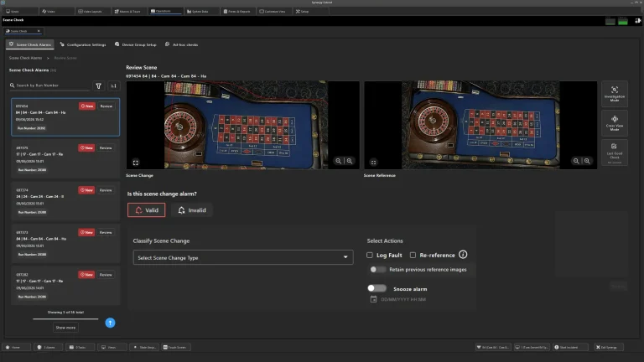Tick the Re-reference checkbox
644x362 pixels.
coord(413,256)
